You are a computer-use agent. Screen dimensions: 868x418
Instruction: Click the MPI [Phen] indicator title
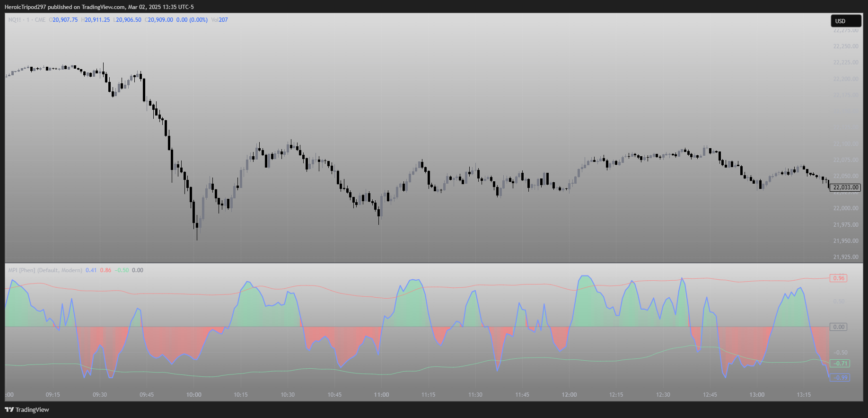coord(45,270)
